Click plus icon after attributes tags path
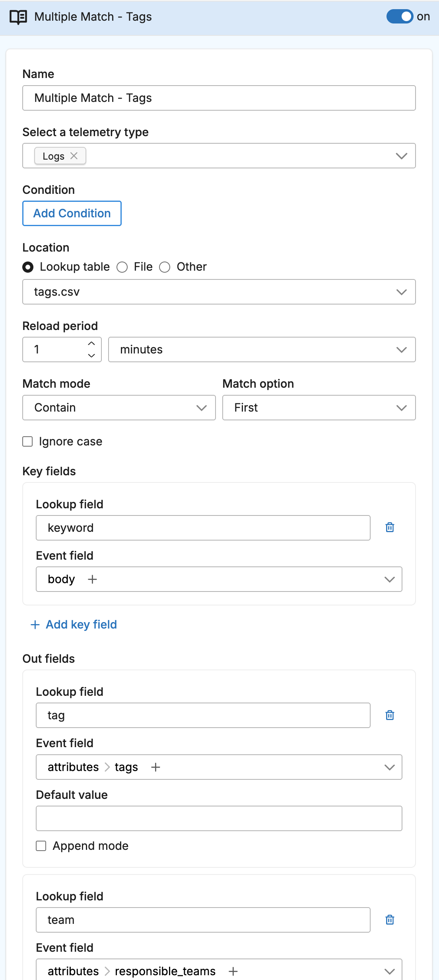The width and height of the screenshot is (439, 980). pyautogui.click(x=155, y=767)
